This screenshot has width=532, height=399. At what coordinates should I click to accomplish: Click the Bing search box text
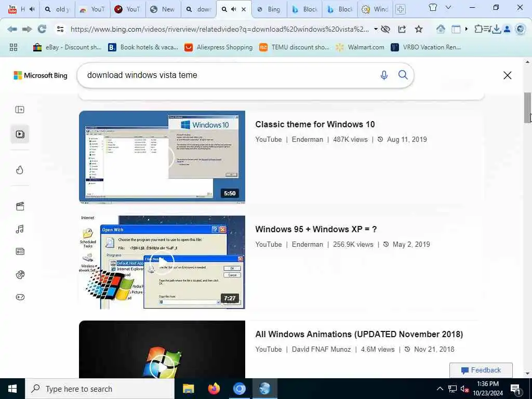(142, 75)
